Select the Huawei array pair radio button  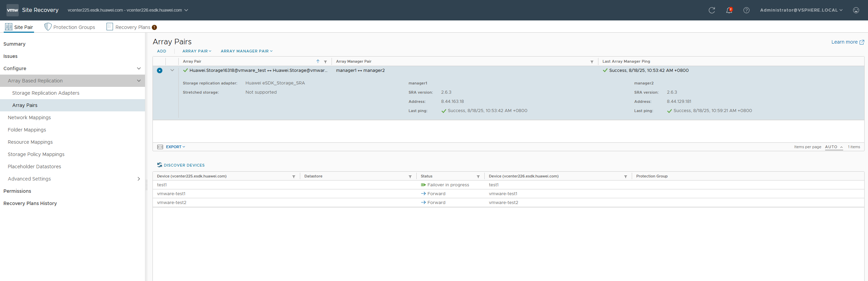pyautogui.click(x=160, y=71)
